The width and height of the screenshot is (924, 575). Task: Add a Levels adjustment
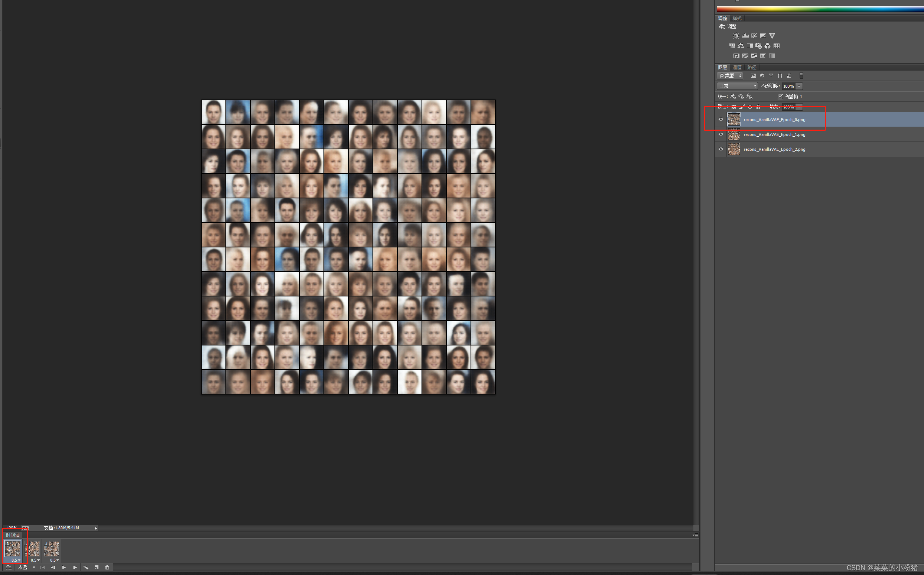pos(745,36)
